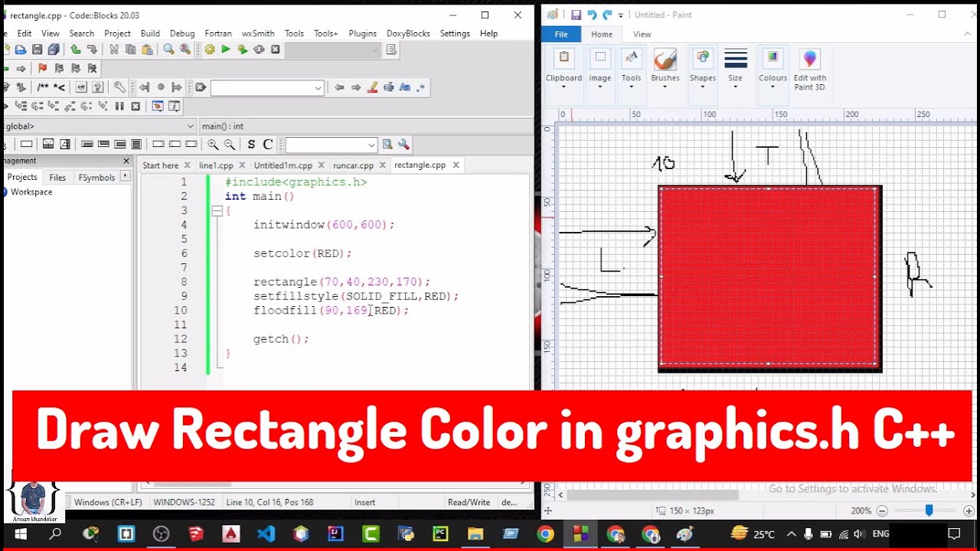The width and height of the screenshot is (980, 551).
Task: Close the rectangle.cpp tab
Action: (x=456, y=165)
